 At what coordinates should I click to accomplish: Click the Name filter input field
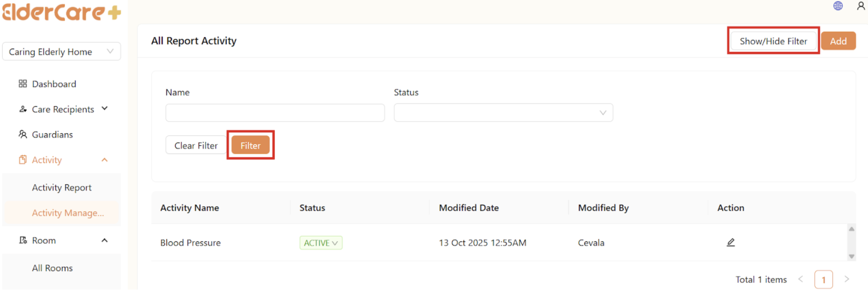click(x=275, y=113)
